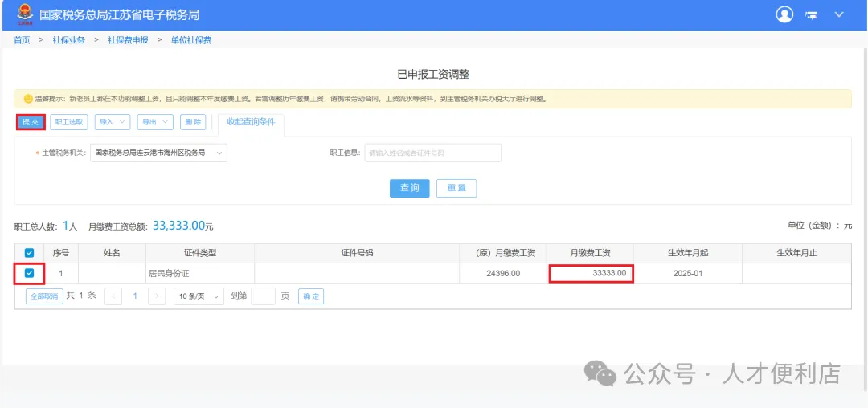Screen dimensions: 868x408
Task: Click the 33,333.00 total salary amount
Action: 178,226
